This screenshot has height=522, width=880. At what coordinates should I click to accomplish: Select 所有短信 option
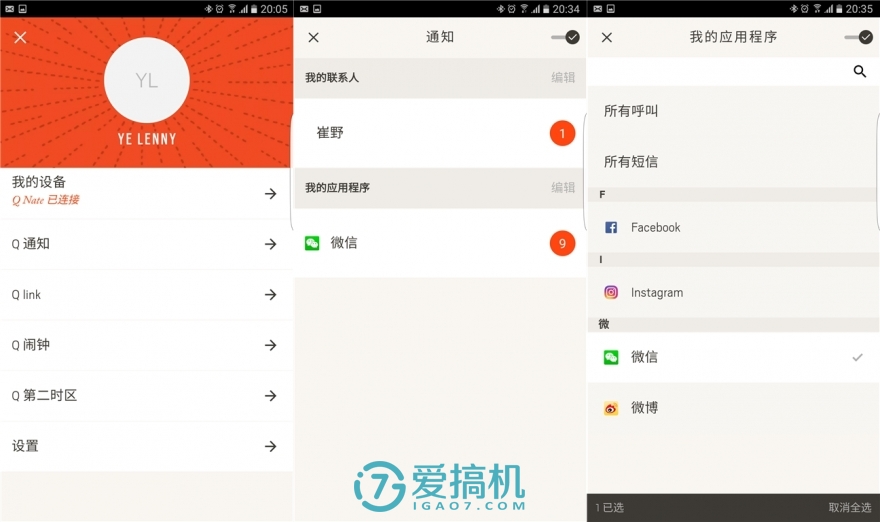733,162
